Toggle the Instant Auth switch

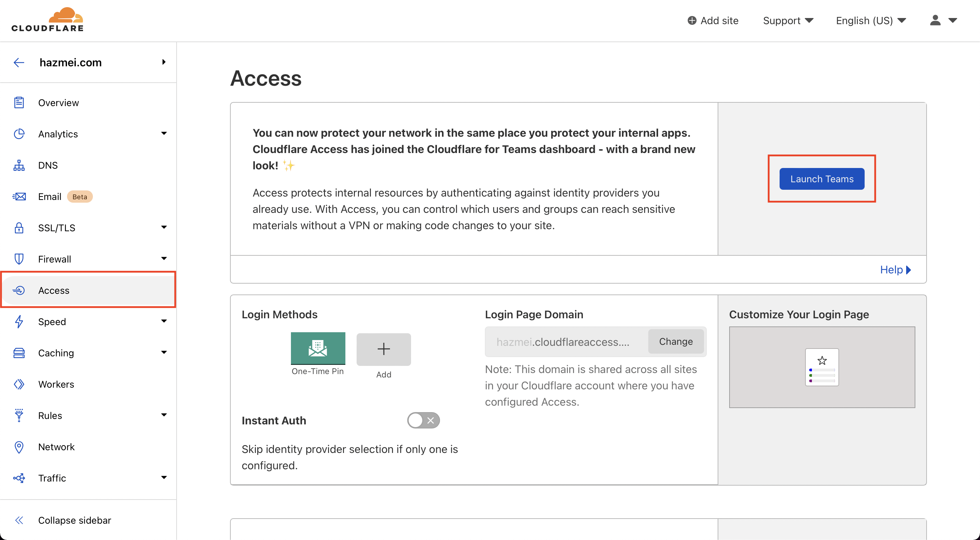pyautogui.click(x=423, y=420)
